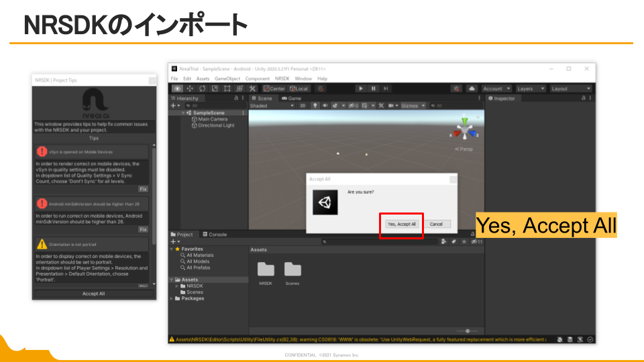Select the Rotate tool in Unity toolbar
The height and width of the screenshot is (362, 644).
pos(202,88)
